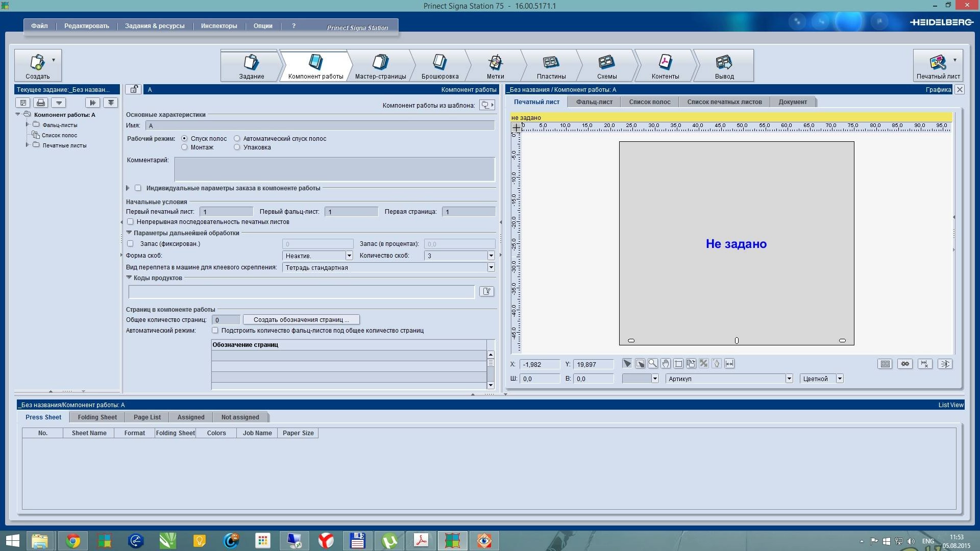Open the Опции menu
Image resolution: width=980 pixels, height=551 pixels.
263,26
